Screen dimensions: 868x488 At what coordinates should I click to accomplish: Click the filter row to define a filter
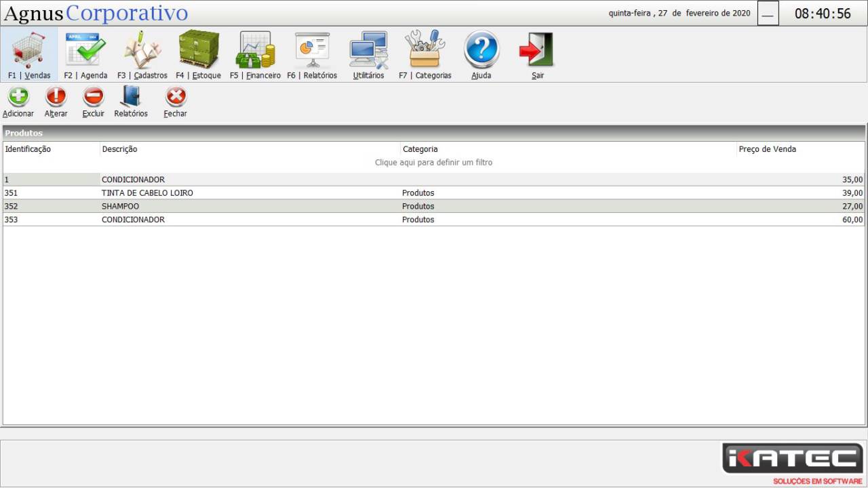(x=433, y=163)
